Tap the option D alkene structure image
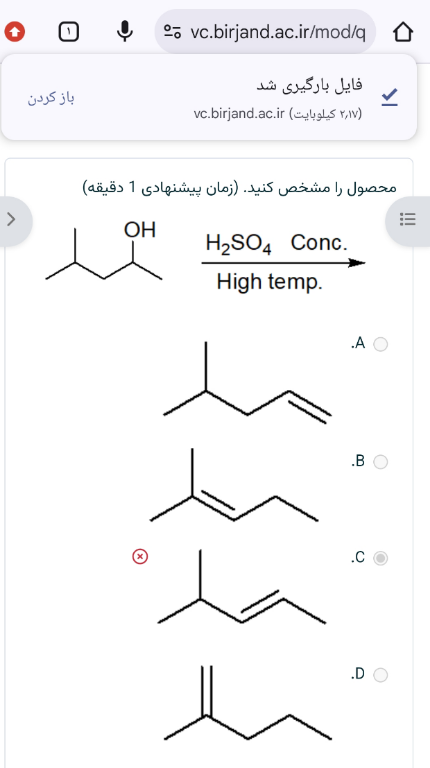 (x=247, y=703)
